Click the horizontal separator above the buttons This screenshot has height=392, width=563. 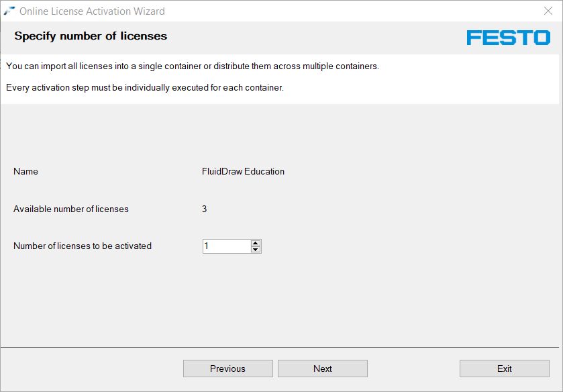[280, 347]
